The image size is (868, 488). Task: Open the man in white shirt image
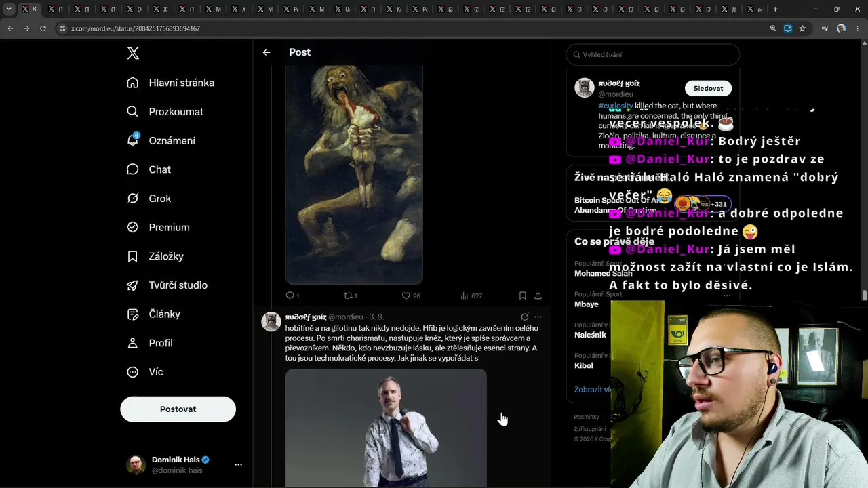click(x=386, y=428)
